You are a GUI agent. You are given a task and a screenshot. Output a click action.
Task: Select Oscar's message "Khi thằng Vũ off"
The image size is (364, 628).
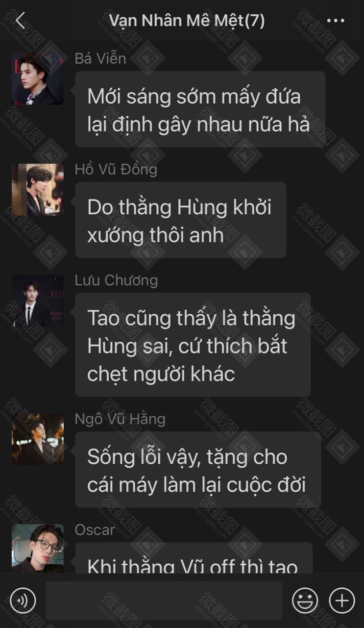(x=194, y=558)
